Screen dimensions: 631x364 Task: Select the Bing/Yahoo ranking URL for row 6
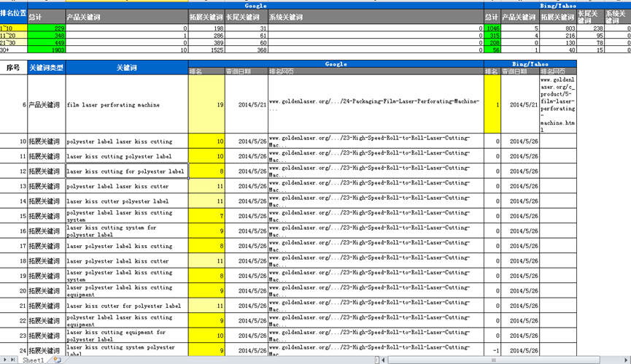pos(557,105)
